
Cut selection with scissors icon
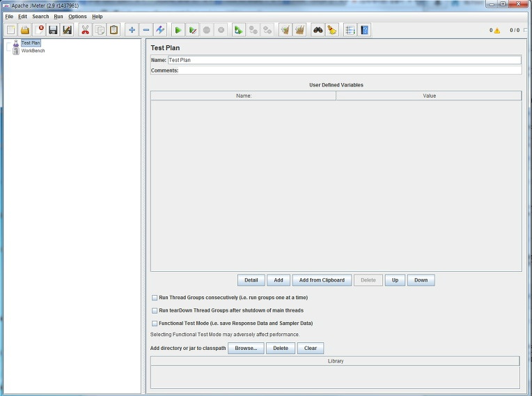[x=85, y=30]
